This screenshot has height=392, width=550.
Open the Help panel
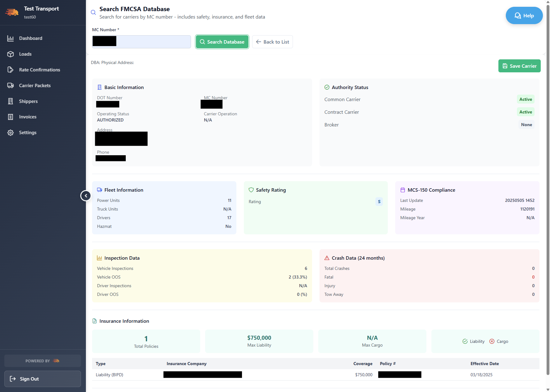pos(524,15)
